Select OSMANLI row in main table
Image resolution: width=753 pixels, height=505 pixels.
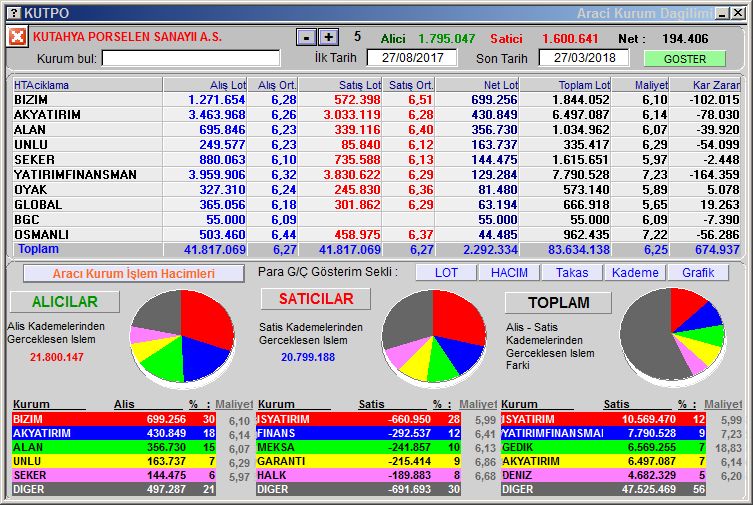tap(376, 234)
